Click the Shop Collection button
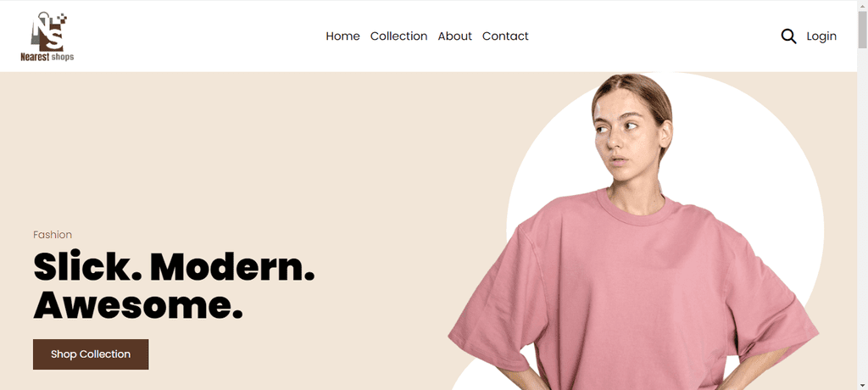 coord(91,354)
